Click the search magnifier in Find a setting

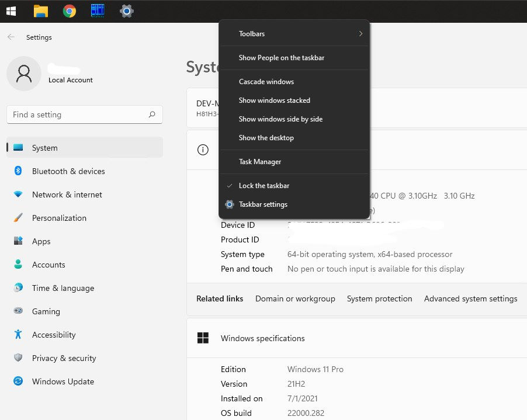pyautogui.click(x=152, y=115)
